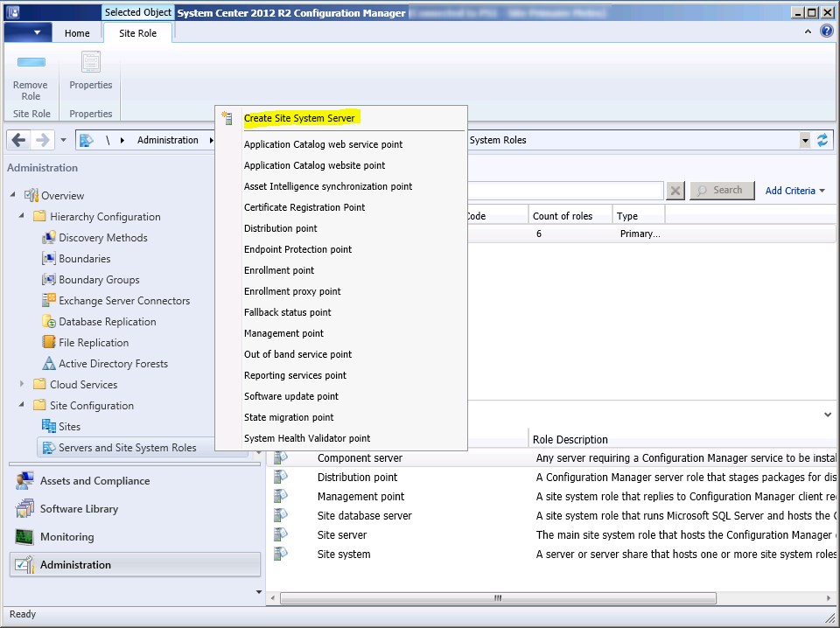
Task: Open the Add Criteria dropdown
Action: 795,191
